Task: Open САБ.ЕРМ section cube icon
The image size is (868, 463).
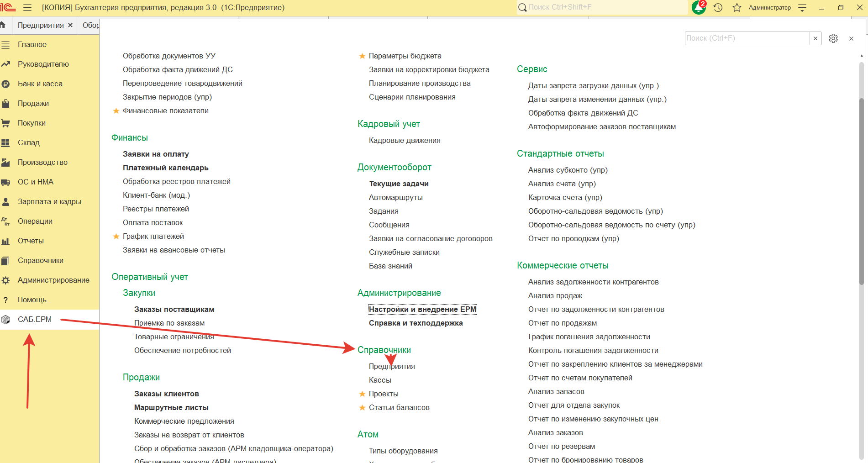Action: tap(5, 320)
